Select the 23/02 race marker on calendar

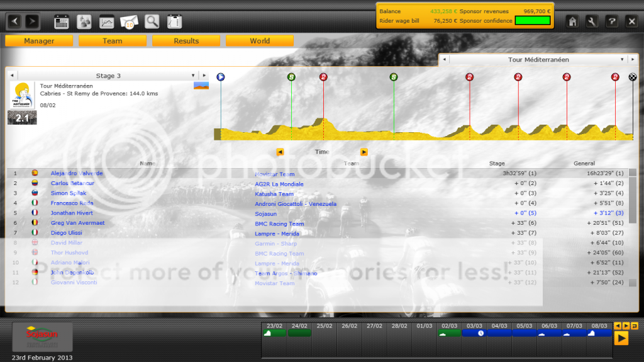(274, 333)
